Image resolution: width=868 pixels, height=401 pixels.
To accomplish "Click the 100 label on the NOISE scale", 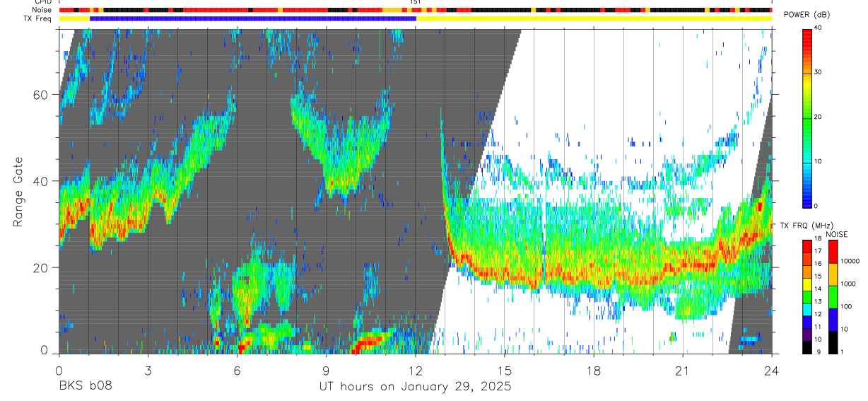I will click(x=847, y=306).
